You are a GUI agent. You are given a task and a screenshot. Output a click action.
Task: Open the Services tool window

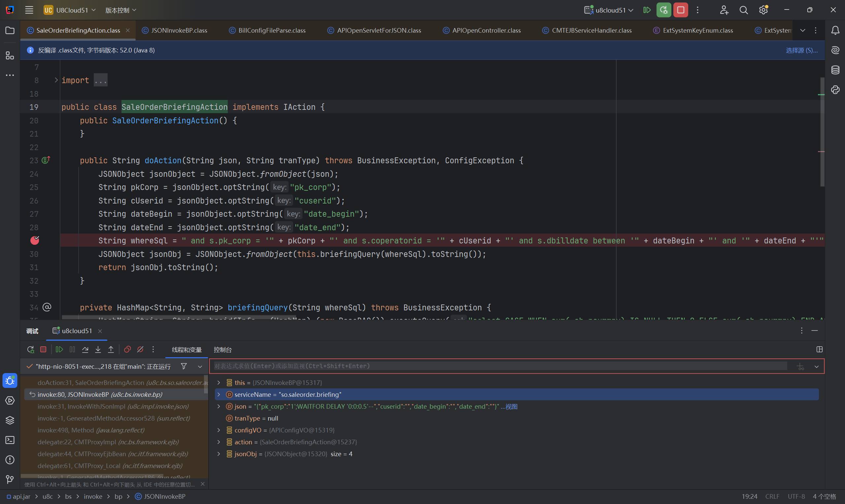(10, 400)
